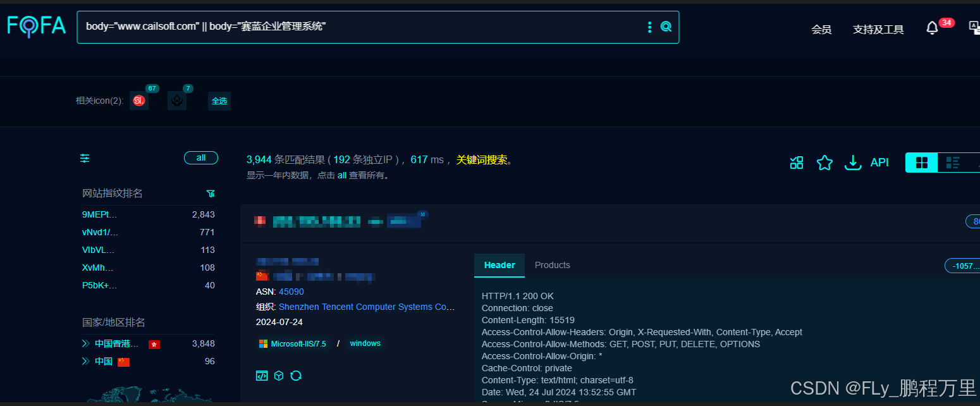Image resolution: width=980 pixels, height=406 pixels.
Task: Click the download results icon
Action: (854, 163)
